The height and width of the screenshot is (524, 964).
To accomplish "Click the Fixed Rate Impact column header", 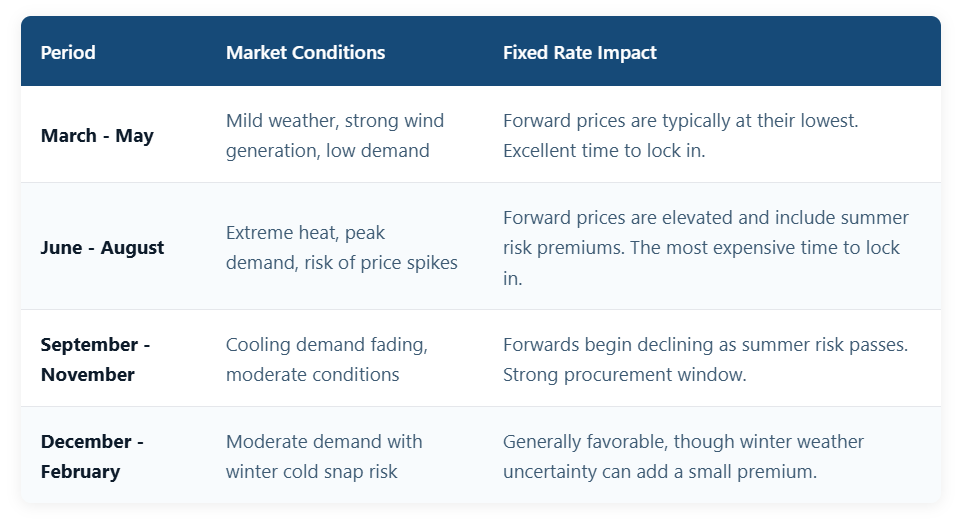I will click(x=579, y=53).
